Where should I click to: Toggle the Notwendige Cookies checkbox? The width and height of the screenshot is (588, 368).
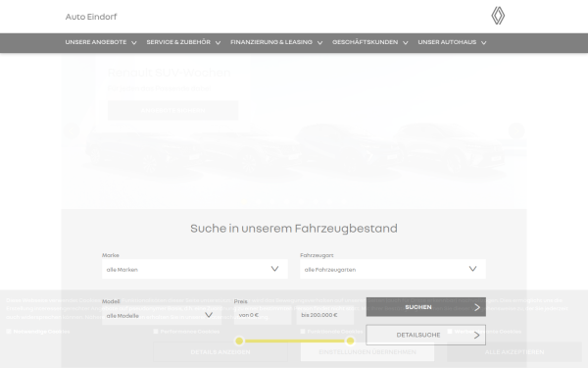(9, 332)
